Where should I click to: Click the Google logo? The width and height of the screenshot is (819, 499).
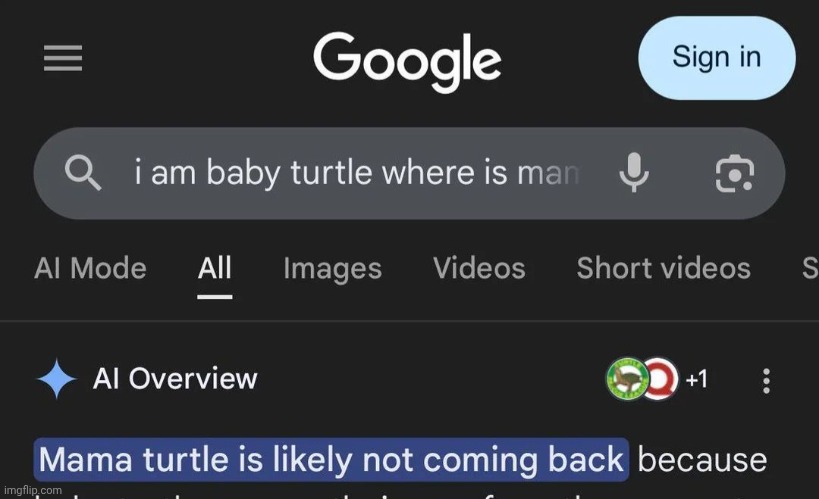click(407, 59)
